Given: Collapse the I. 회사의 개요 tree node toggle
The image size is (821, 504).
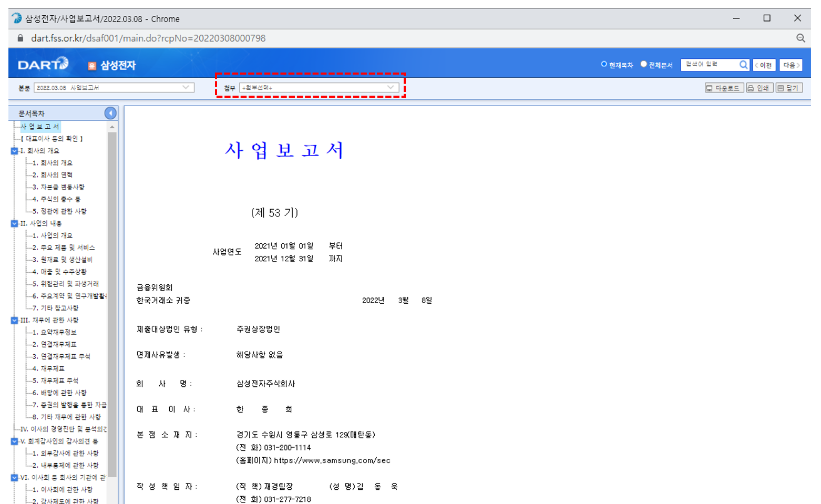Looking at the screenshot, I should [14, 151].
